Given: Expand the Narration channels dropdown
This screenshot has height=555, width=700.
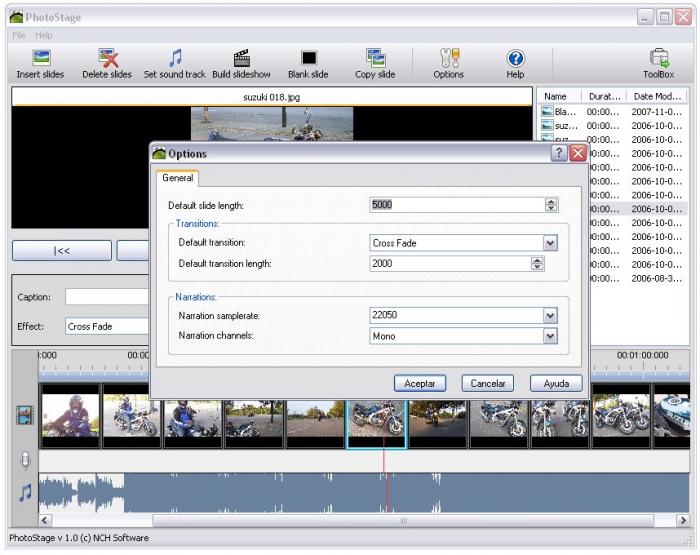Looking at the screenshot, I should coord(550,336).
